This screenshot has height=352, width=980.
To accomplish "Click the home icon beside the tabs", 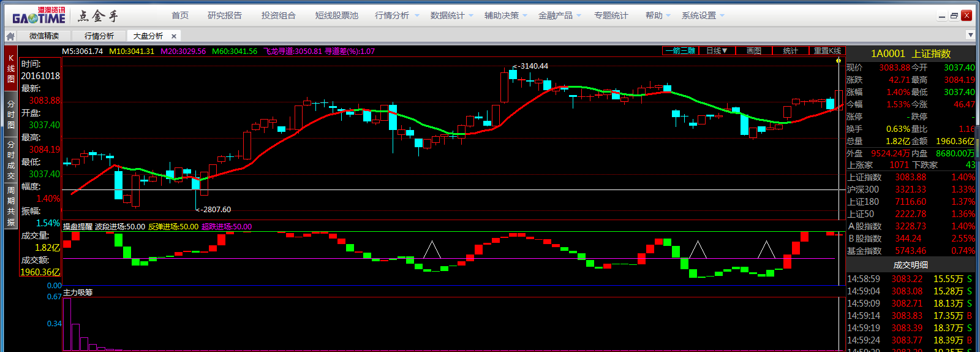I will [x=10, y=36].
